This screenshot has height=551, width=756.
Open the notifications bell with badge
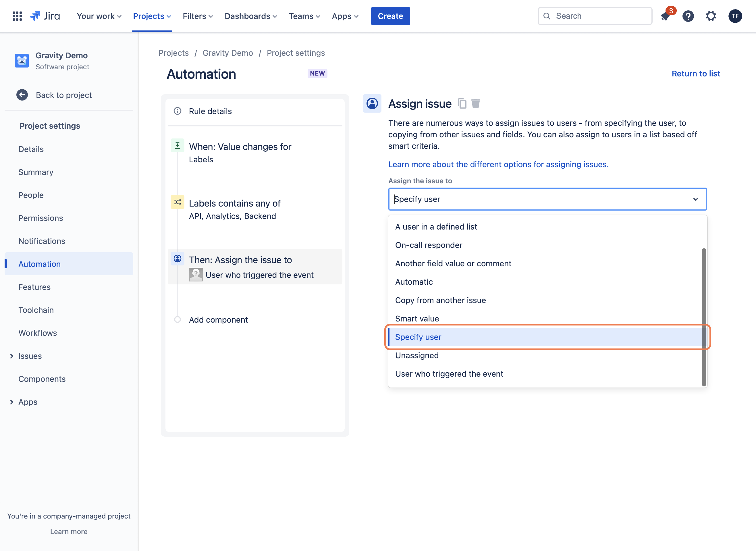pyautogui.click(x=666, y=16)
